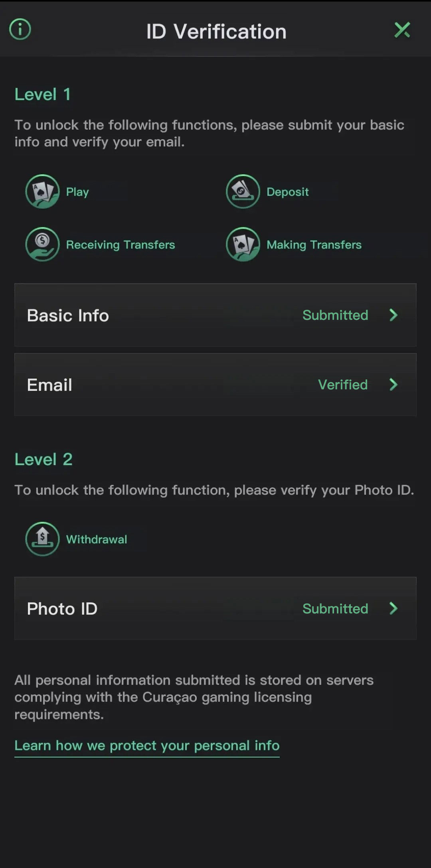Tap the Deposit cash icon
This screenshot has width=431, height=868.
point(243,191)
